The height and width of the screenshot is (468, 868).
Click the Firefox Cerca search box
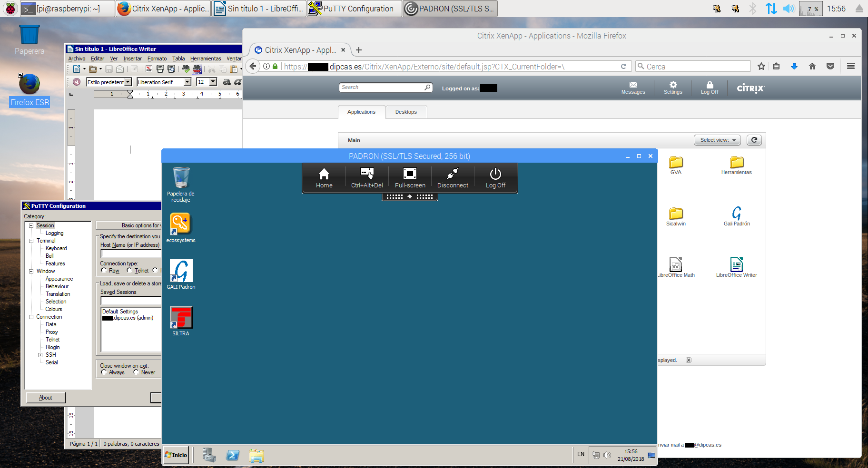[x=693, y=67]
